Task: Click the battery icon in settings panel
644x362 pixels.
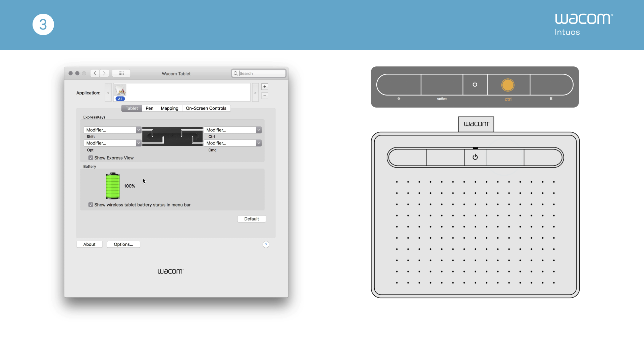Action: 113,185
